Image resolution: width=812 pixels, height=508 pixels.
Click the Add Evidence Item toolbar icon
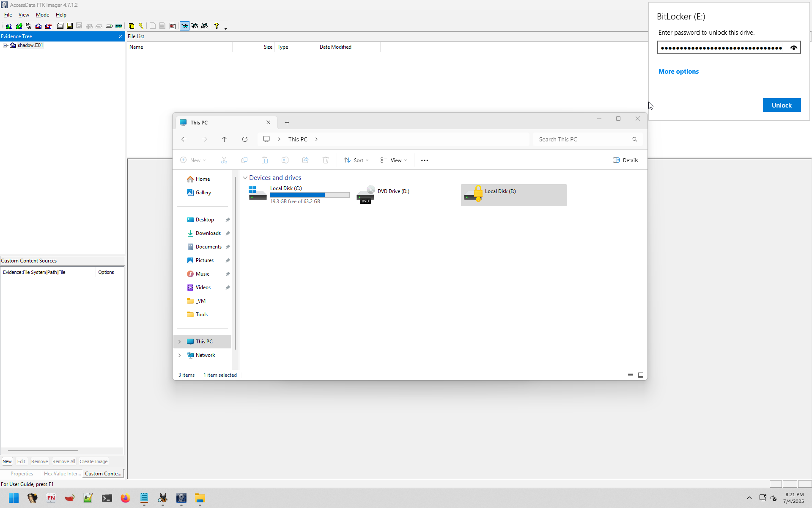click(9, 26)
